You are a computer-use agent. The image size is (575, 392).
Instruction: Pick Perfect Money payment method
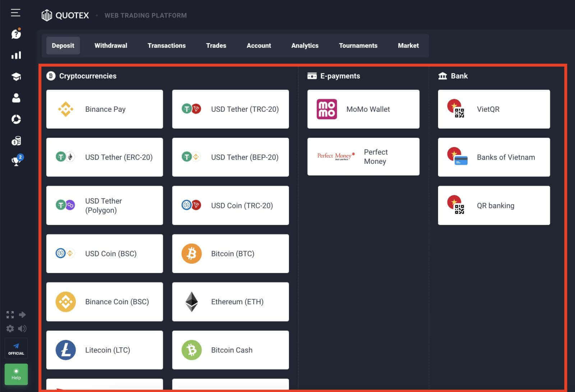[363, 157]
